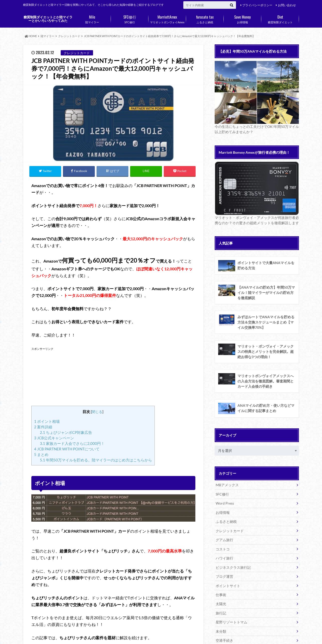Collapse the table of contents via 閉じる
Viewport: 322px width, 644px height.
[x=97, y=412]
